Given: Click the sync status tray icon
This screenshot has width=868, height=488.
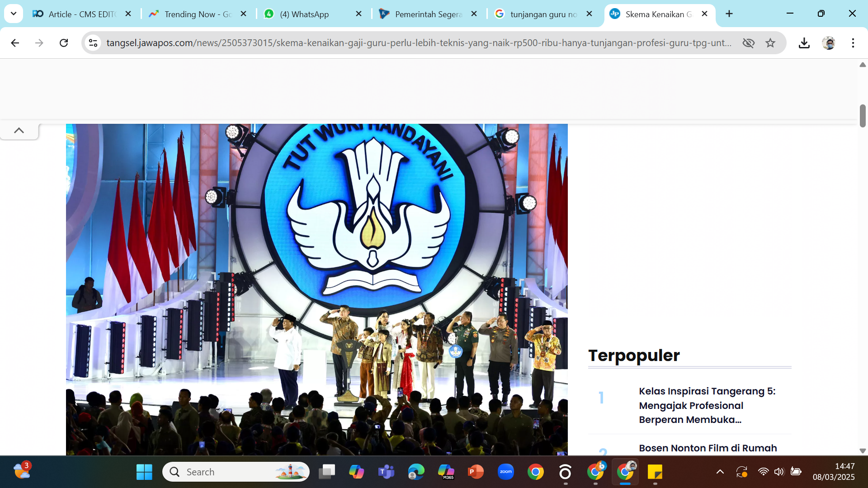Looking at the screenshot, I should [742, 472].
